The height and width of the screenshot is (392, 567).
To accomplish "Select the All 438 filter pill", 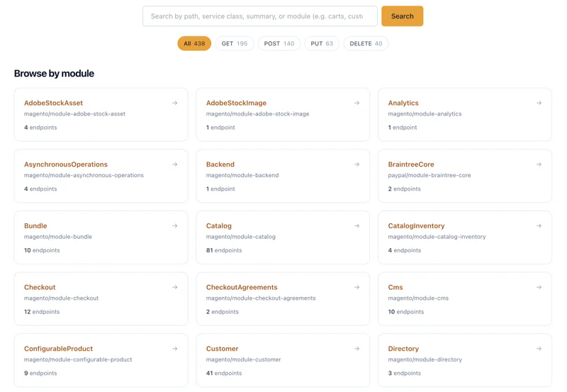I will point(194,43).
